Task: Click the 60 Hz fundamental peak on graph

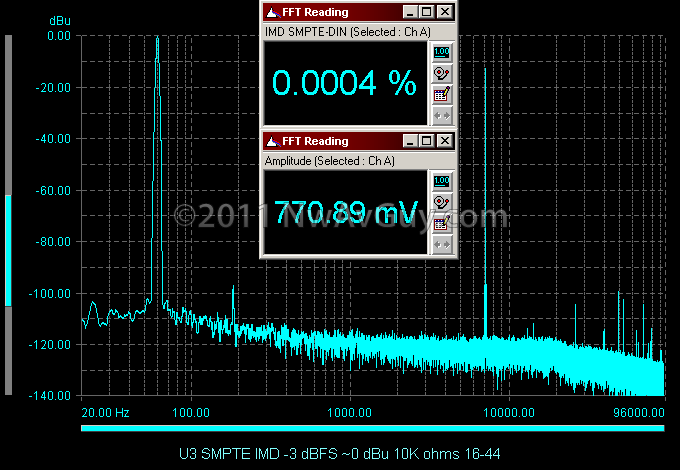Action: pyautogui.click(x=157, y=169)
